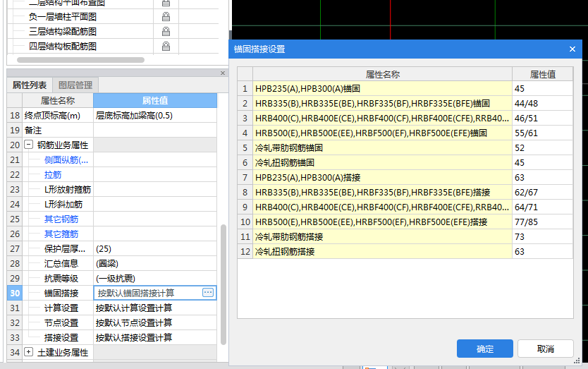Select 四层结构板配筋图 in the drawing list

point(63,46)
